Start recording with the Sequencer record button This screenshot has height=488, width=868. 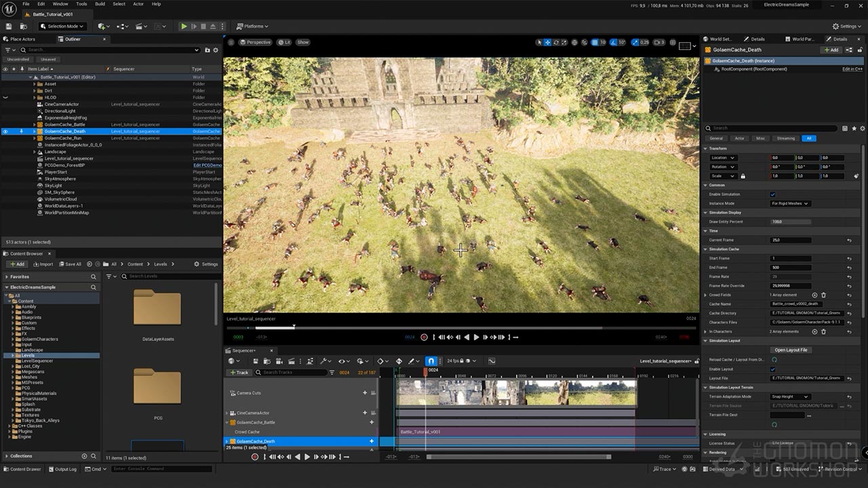pos(255,457)
